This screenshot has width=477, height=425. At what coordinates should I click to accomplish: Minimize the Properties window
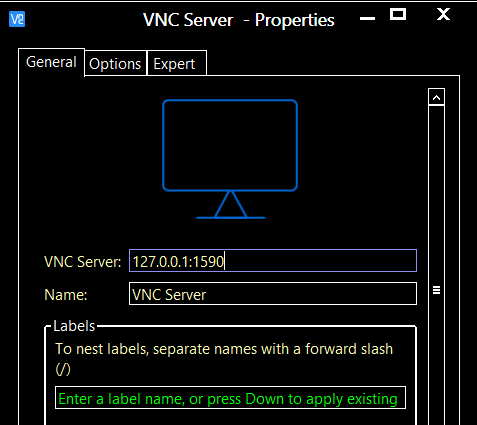click(367, 18)
